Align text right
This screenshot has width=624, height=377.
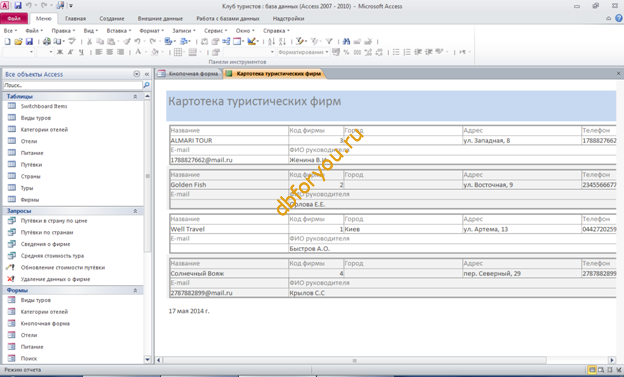(x=120, y=52)
